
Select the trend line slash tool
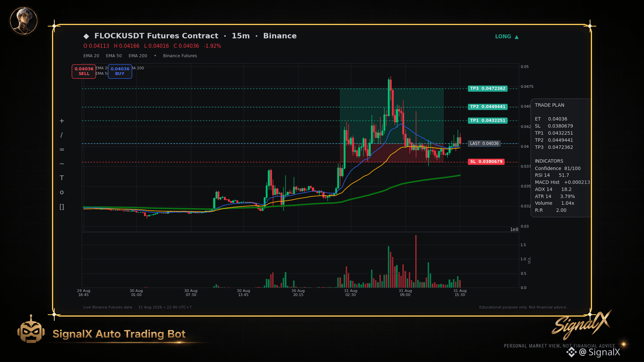click(62, 135)
